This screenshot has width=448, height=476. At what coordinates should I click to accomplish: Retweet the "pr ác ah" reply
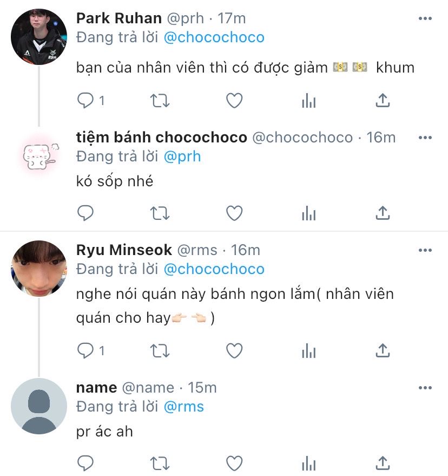160,463
